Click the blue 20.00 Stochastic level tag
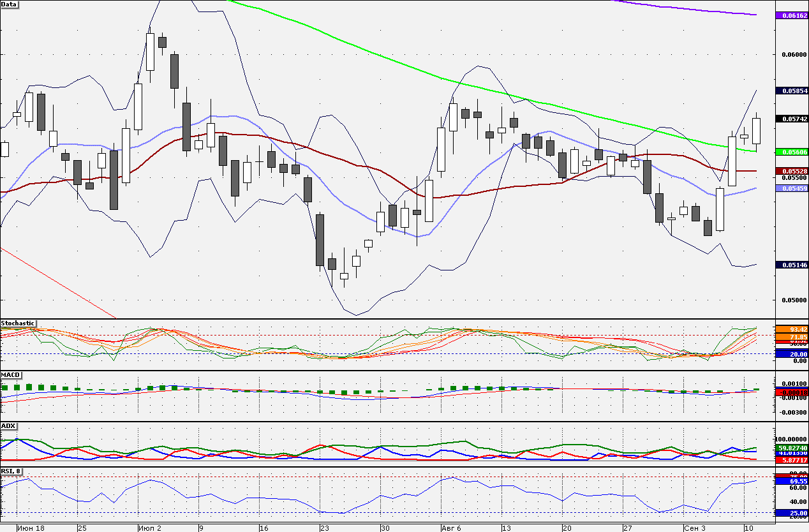809x532 pixels. tap(791, 353)
